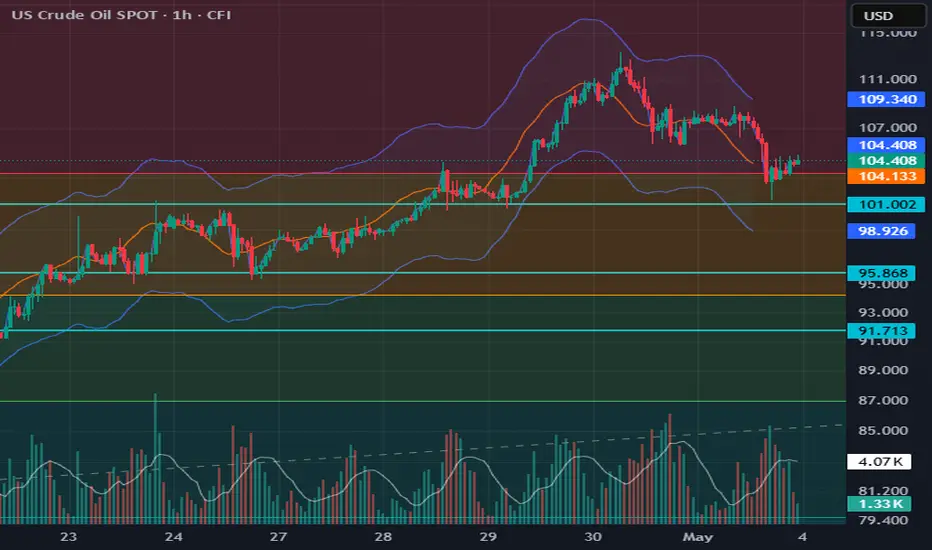This screenshot has height=550, width=932.
Task: Select the orange 104.133 price label
Action: (x=886, y=176)
